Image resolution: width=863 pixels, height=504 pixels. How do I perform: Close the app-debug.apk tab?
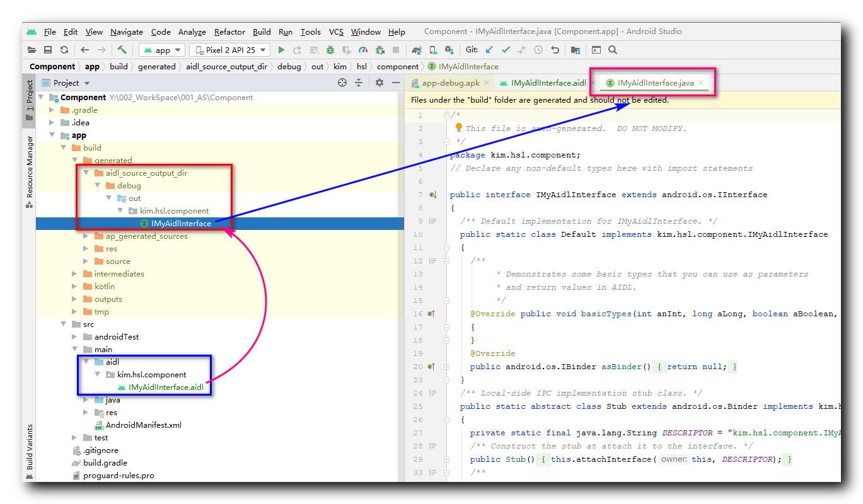pyautogui.click(x=487, y=83)
